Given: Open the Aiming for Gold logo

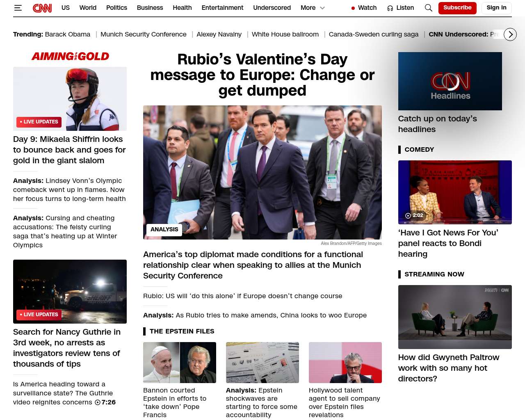Looking at the screenshot, I should tap(70, 56).
